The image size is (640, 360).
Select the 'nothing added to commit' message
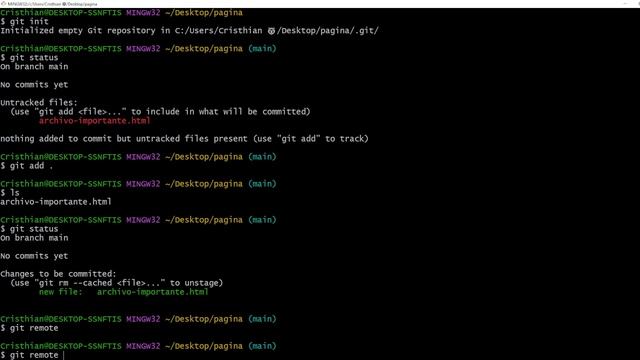pyautogui.click(x=184, y=139)
